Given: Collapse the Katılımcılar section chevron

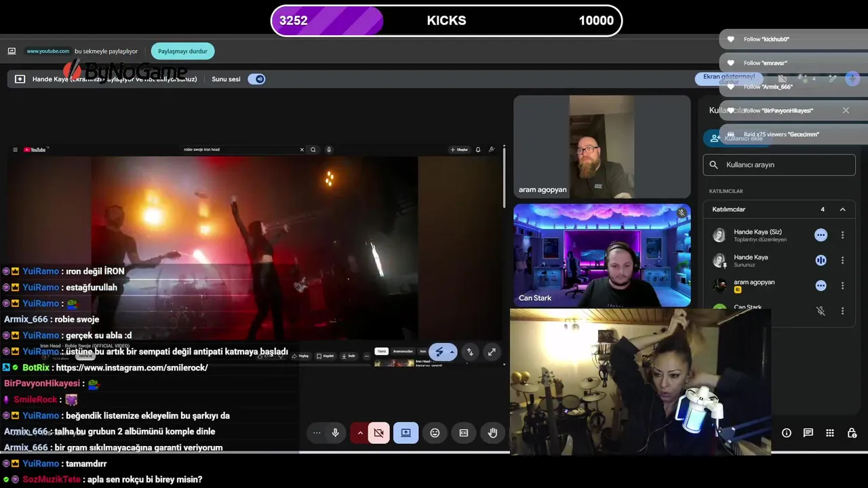Looking at the screenshot, I should pos(843,209).
